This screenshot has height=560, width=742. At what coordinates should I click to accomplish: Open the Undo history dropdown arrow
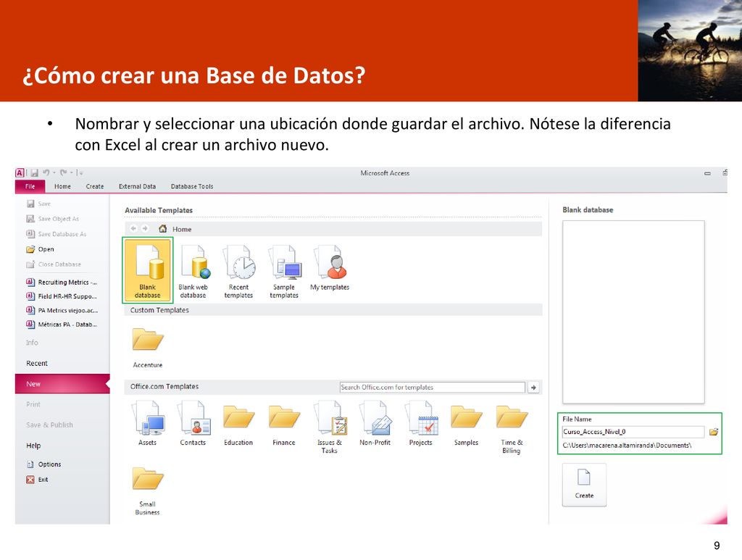pos(54,172)
